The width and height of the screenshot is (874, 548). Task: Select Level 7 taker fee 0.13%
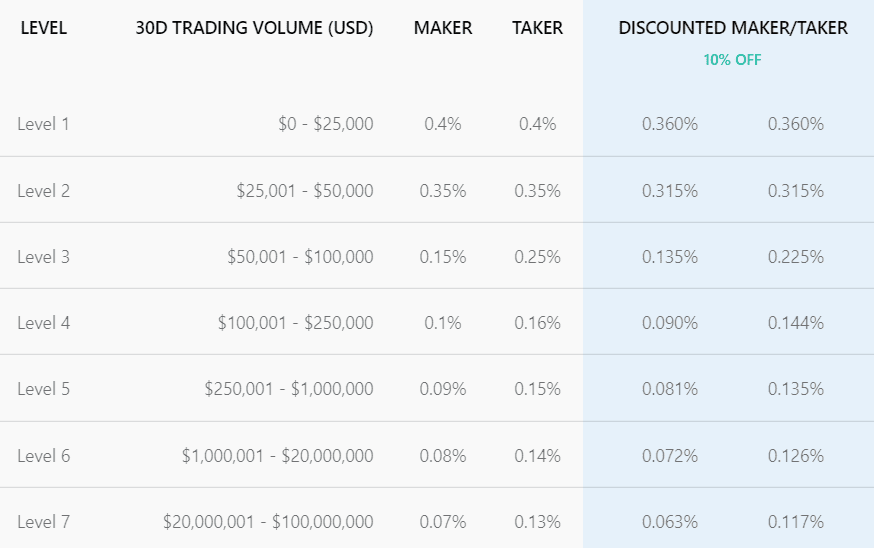(537, 522)
